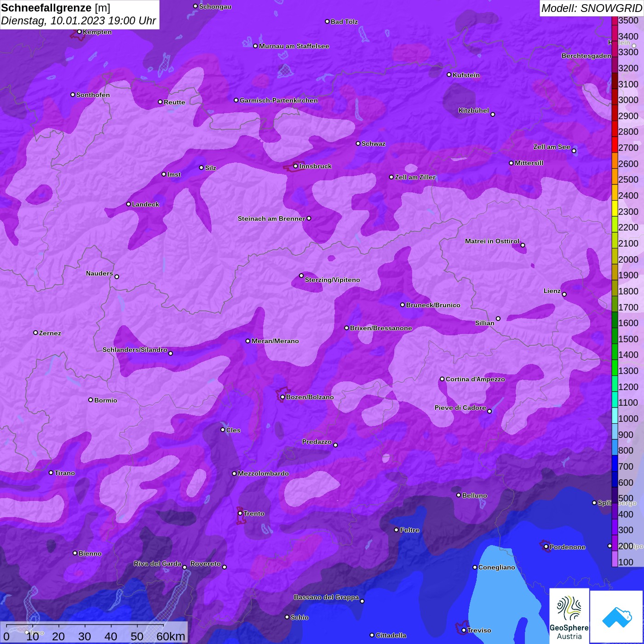644x644 pixels.
Task: Pick the blue 700 legend color
Action: [615, 466]
